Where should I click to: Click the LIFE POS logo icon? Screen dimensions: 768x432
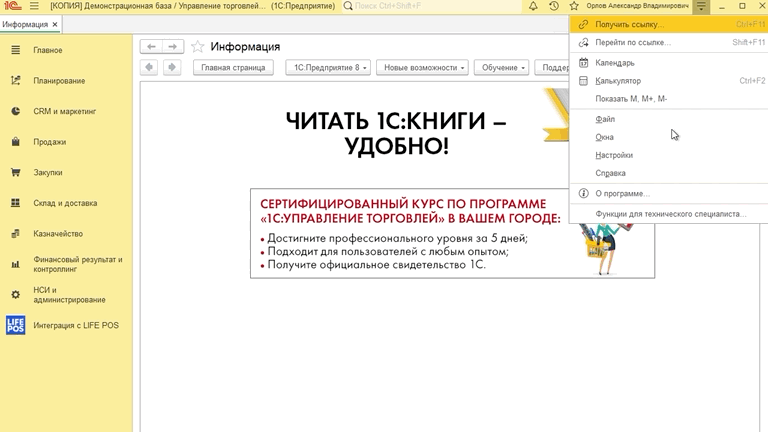pos(16,325)
